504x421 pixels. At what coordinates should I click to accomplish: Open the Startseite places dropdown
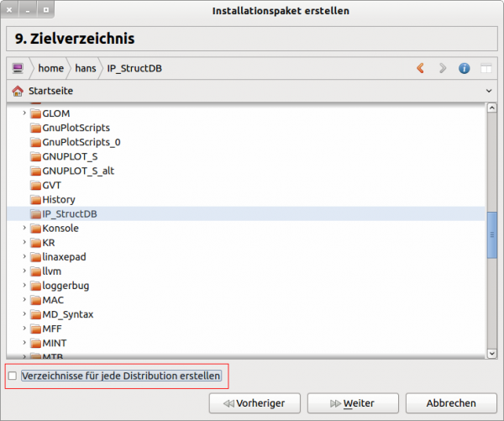tap(488, 90)
